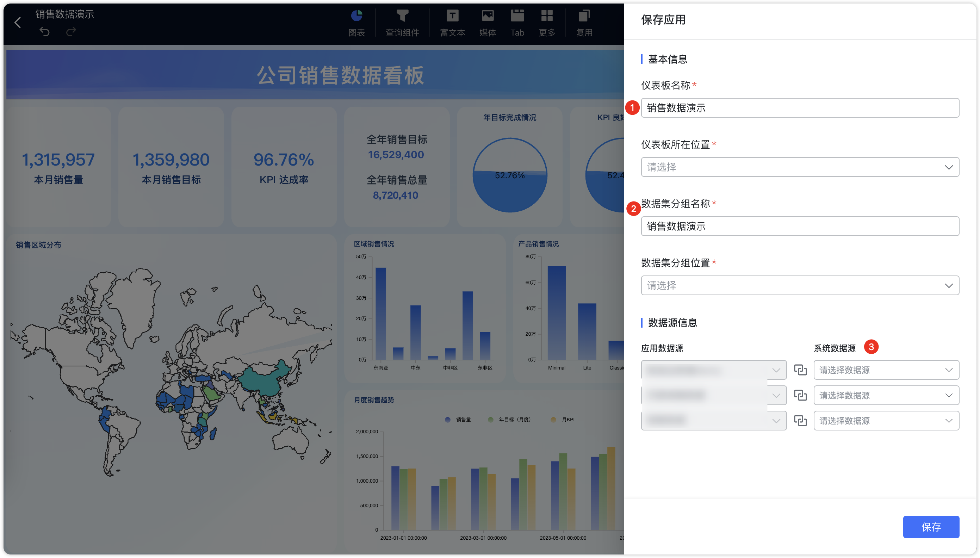
Task: Expand the second 应用数据源 dropdown
Action: tap(713, 395)
